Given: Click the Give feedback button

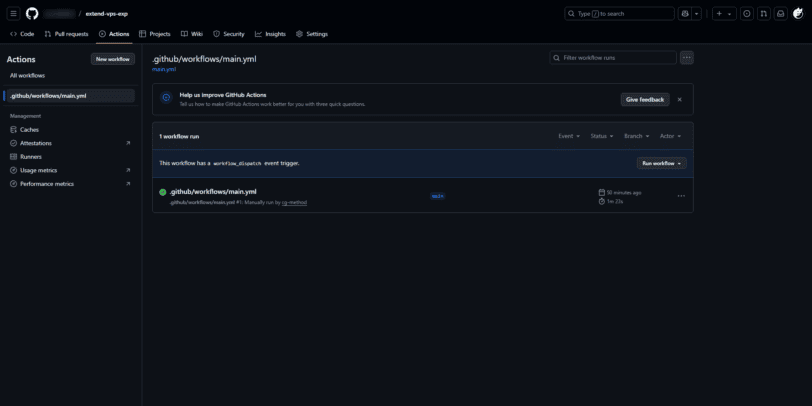Looking at the screenshot, I should (x=645, y=99).
